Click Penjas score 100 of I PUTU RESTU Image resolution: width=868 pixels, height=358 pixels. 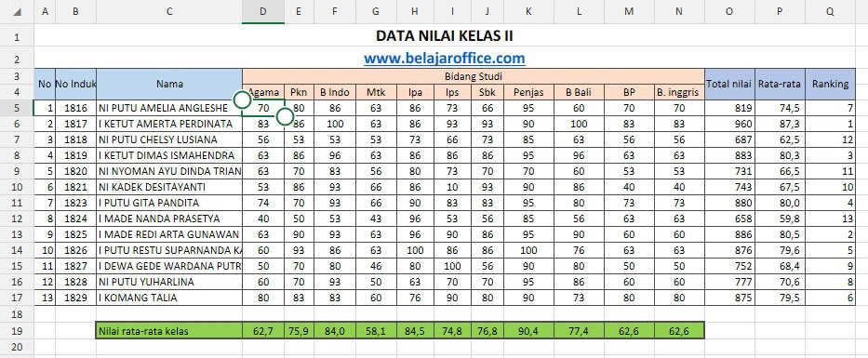[x=528, y=250]
